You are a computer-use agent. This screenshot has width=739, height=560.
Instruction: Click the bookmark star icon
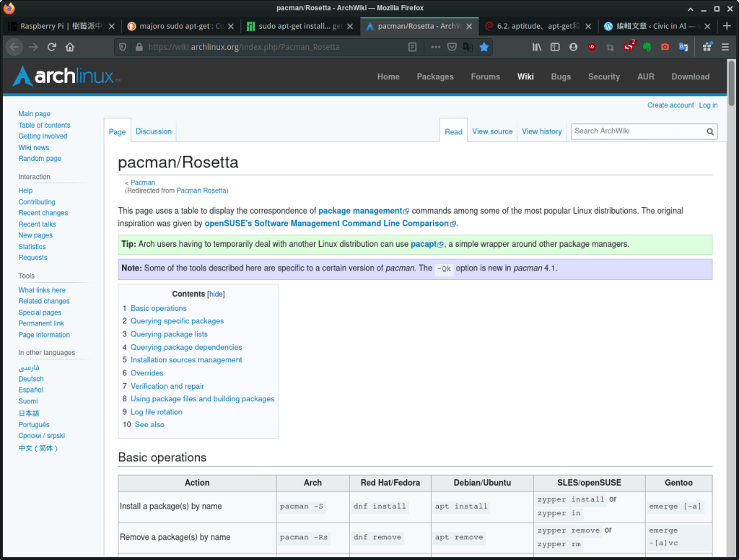pyautogui.click(x=484, y=47)
